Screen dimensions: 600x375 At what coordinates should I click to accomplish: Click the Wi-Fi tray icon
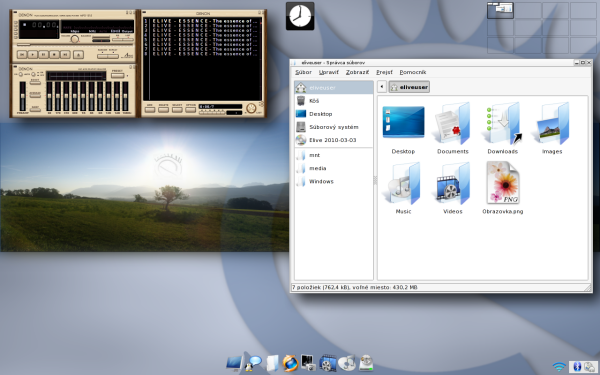click(x=559, y=367)
